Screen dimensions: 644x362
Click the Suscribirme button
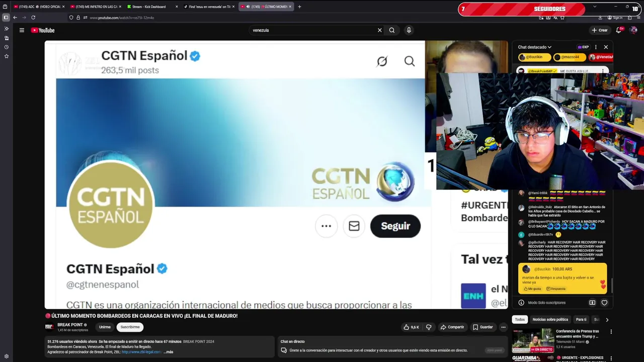tap(130, 327)
